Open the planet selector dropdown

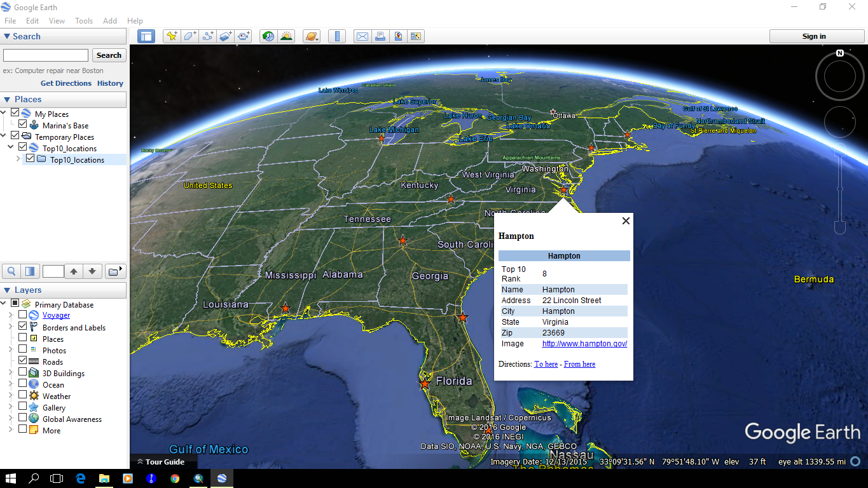pyautogui.click(x=311, y=36)
